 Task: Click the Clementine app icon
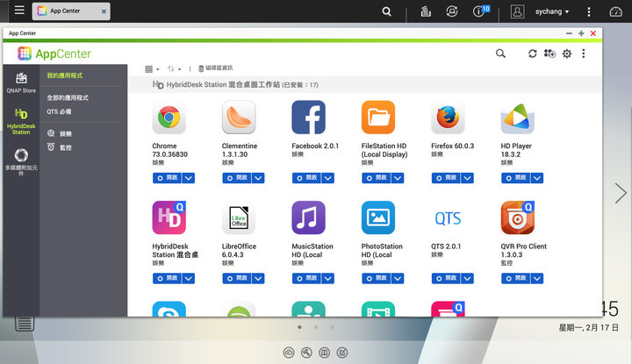pos(239,118)
